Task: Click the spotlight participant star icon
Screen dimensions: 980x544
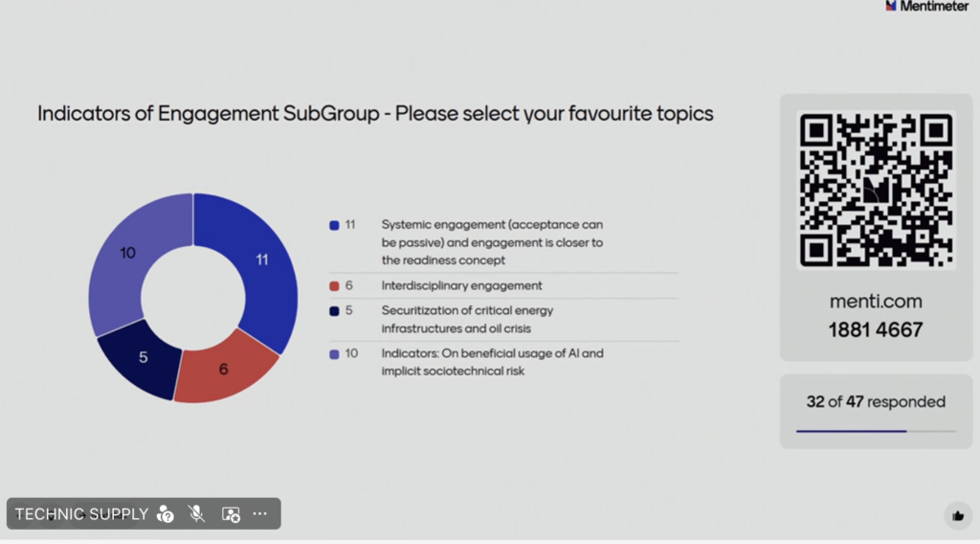Action: point(231,514)
